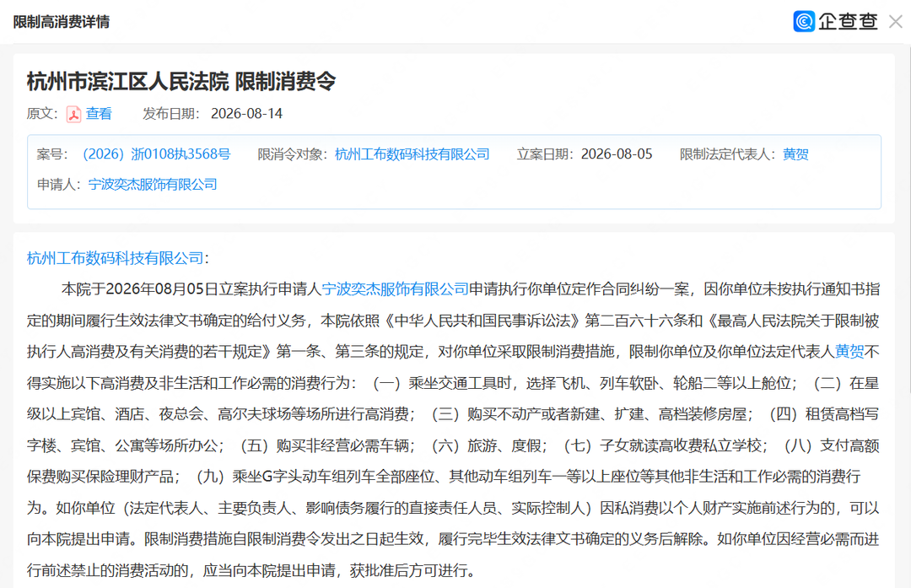This screenshot has width=911, height=588.
Task: Click the 案号 label
Action: [52, 154]
